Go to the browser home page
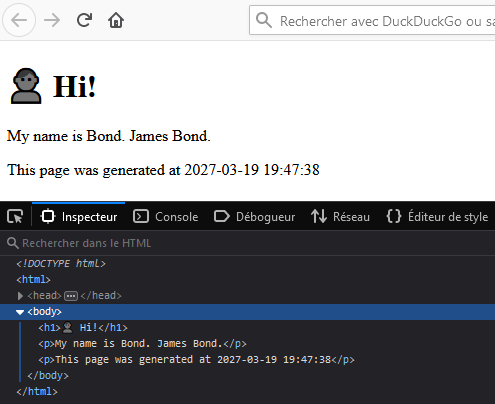This screenshot has width=495, height=404. (x=116, y=20)
